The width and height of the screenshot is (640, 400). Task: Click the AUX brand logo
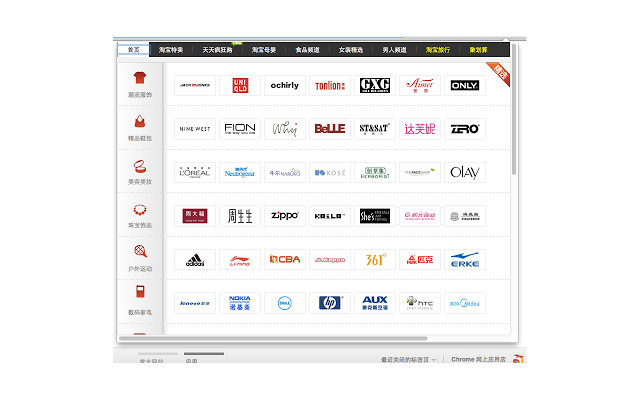click(x=375, y=303)
